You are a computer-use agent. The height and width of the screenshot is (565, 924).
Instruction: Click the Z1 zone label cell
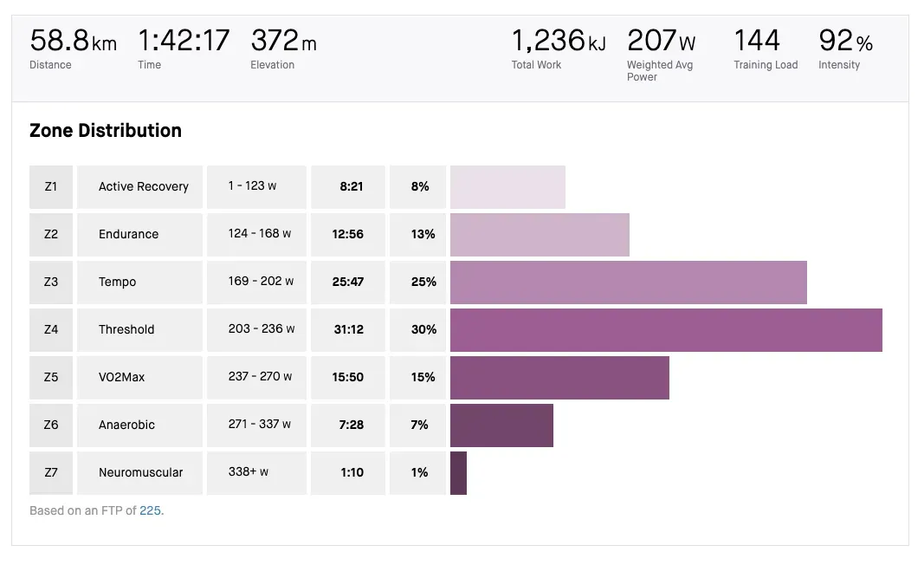pyautogui.click(x=51, y=186)
